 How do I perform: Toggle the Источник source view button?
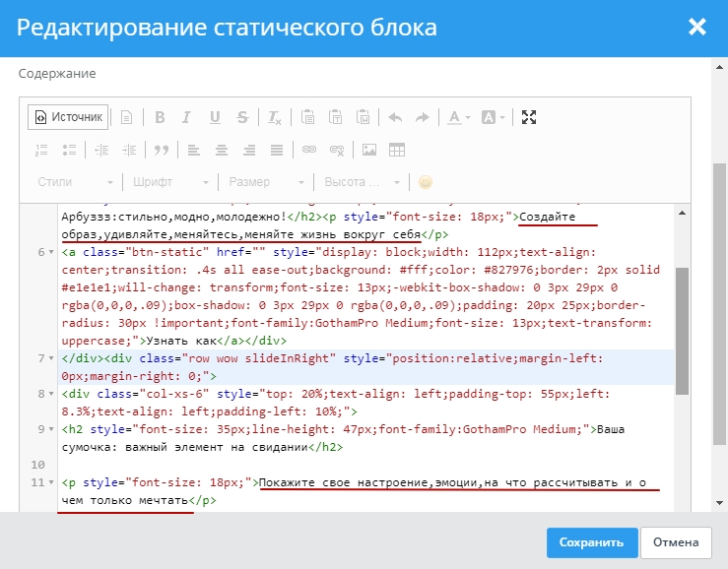click(67, 117)
